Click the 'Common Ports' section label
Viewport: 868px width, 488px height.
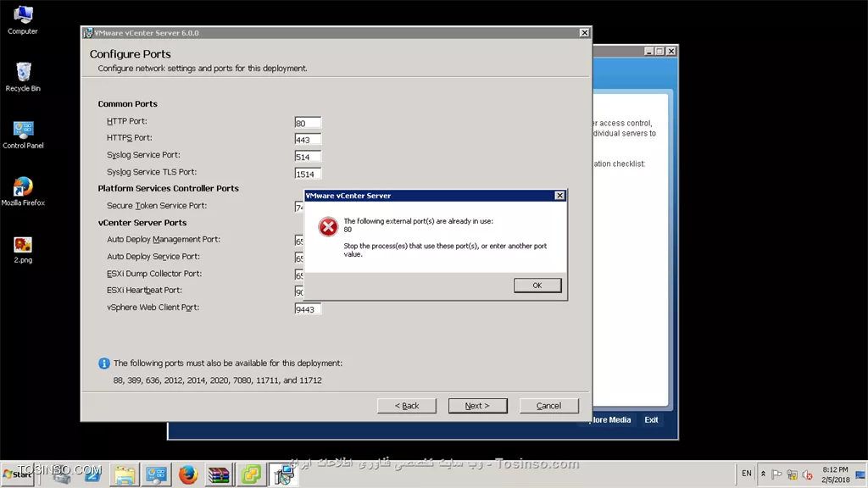(x=127, y=103)
